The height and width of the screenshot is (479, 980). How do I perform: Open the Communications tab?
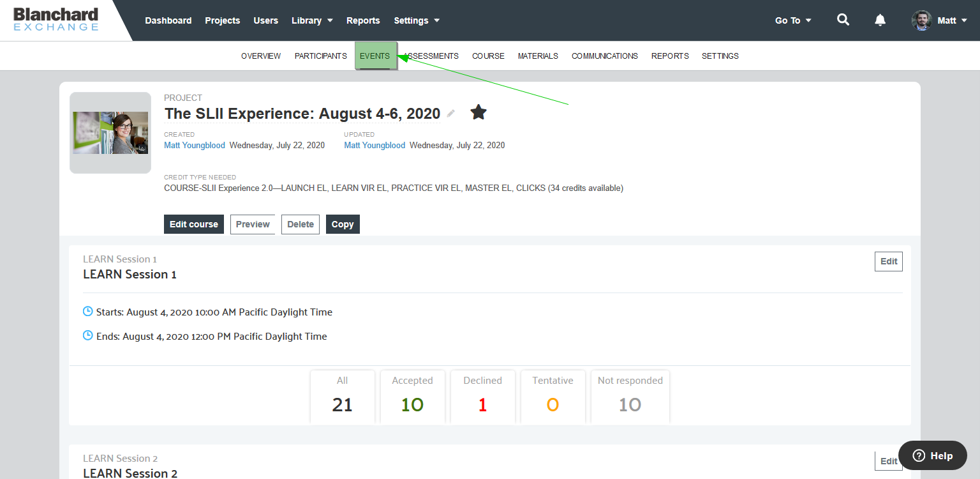(605, 56)
